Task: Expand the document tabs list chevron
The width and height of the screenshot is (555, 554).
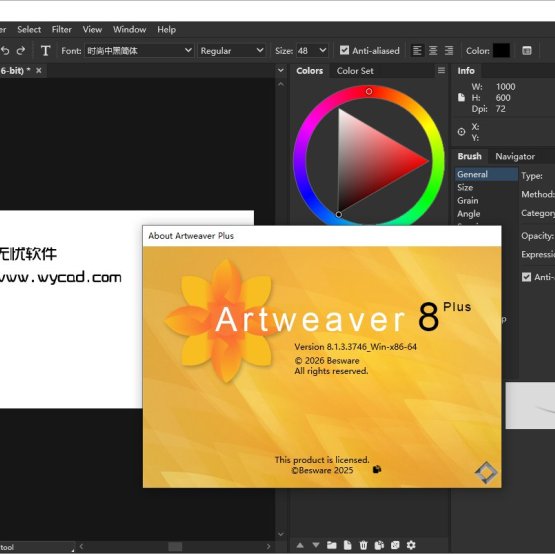Action: (x=281, y=70)
